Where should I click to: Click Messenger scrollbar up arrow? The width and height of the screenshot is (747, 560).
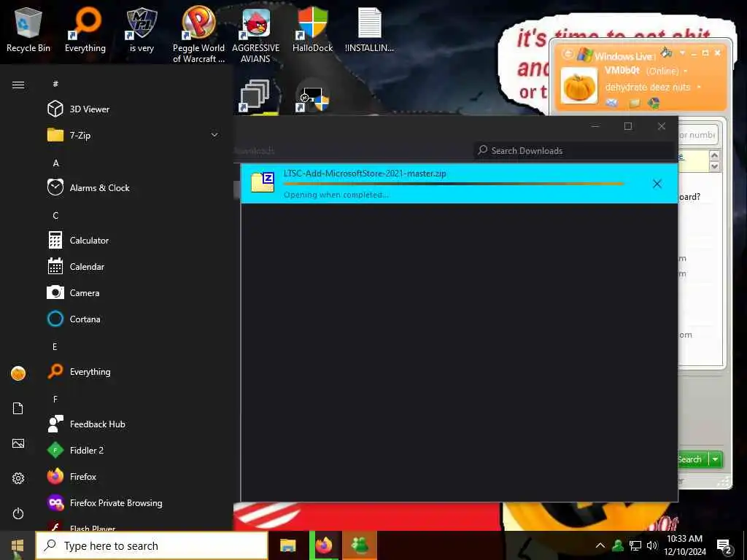(x=714, y=156)
